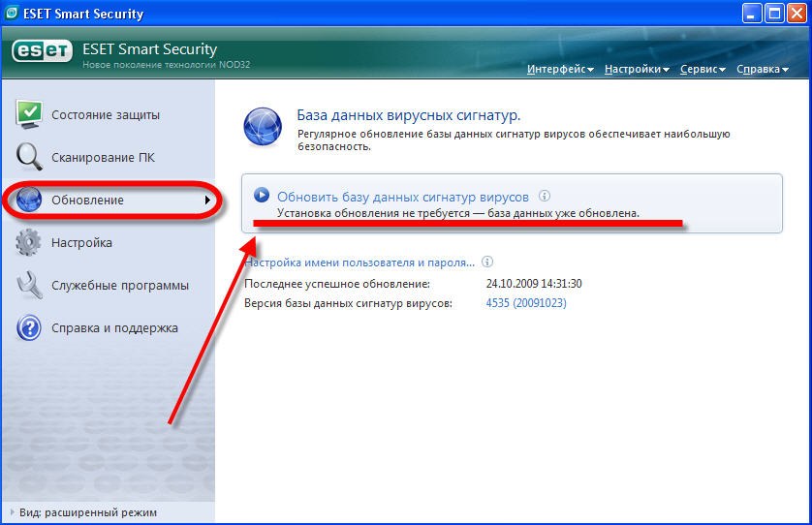Click the Справка и поддержка question icon
Screen dimensions: 812x525
coord(29,327)
